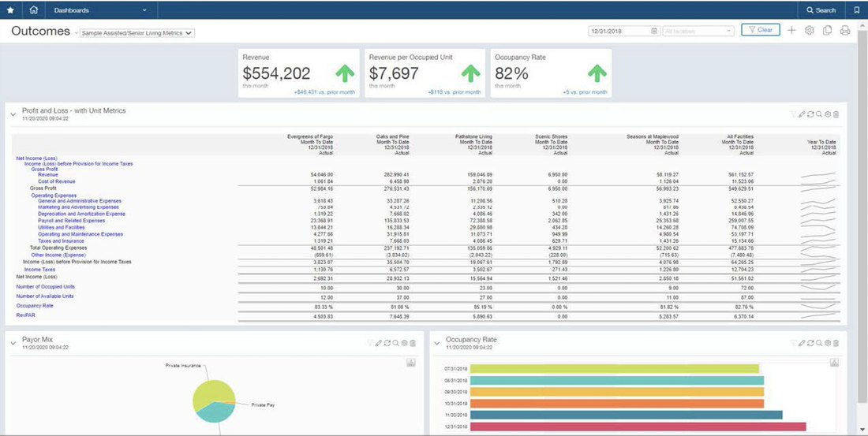The height and width of the screenshot is (436, 868).
Task: Go to home via the house icon
Action: [x=33, y=10]
